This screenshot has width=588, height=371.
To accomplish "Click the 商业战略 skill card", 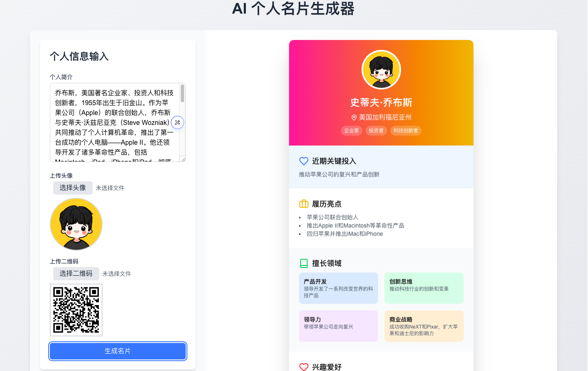I will (424, 326).
